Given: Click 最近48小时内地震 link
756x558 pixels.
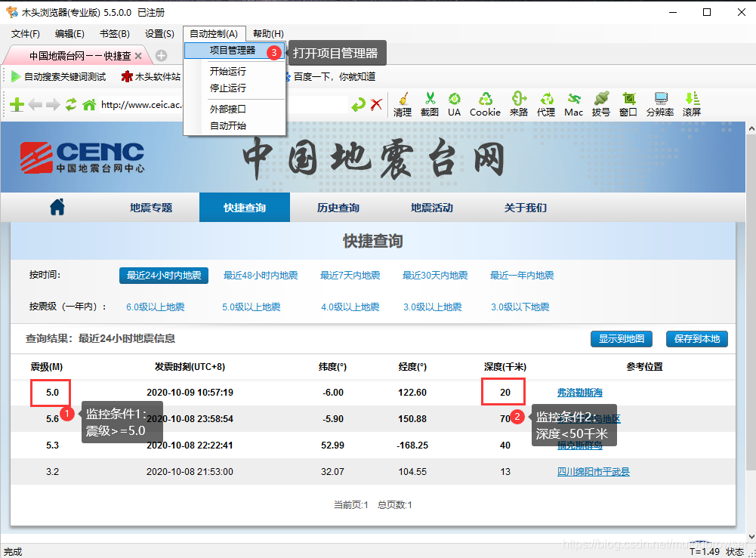Looking at the screenshot, I should coord(261,275).
